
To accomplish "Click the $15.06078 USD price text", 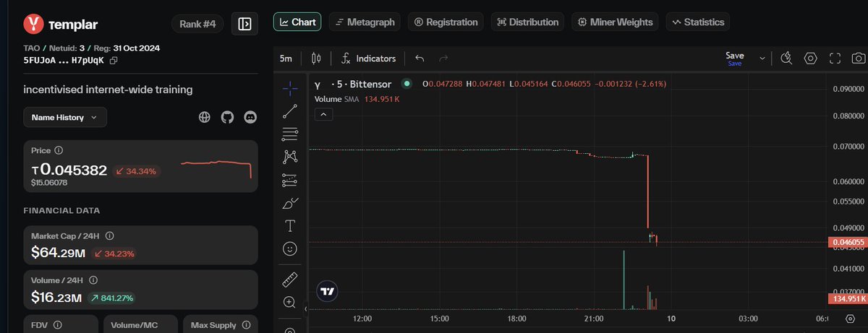I will click(x=49, y=183).
